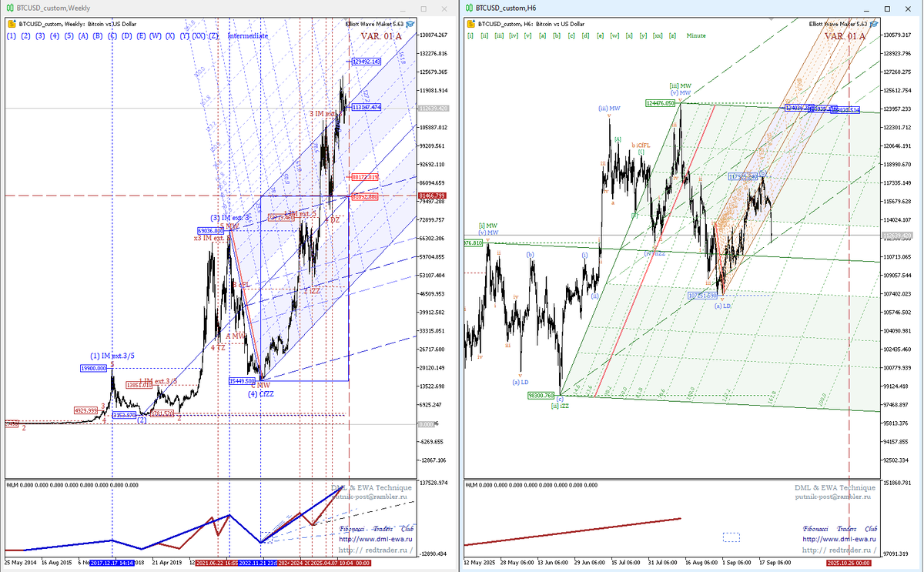
Task: Select wave label (1) in Weekly chart
Action: point(12,35)
